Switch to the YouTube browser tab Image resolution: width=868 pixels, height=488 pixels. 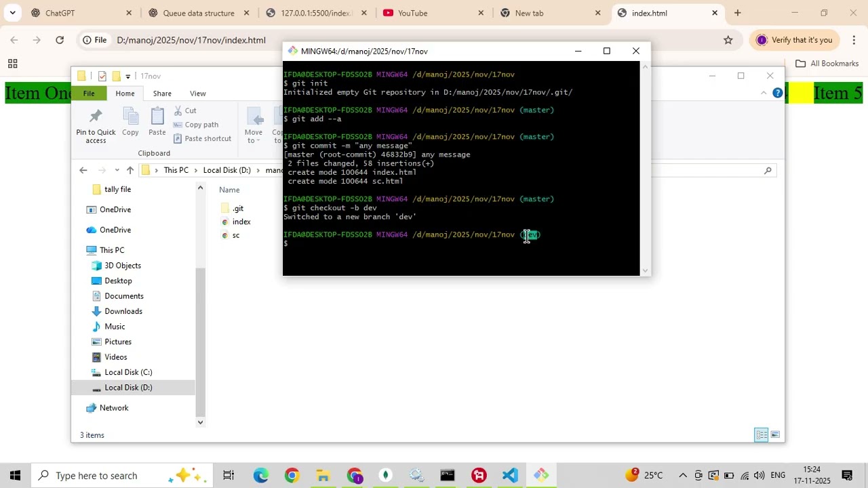coord(433,13)
